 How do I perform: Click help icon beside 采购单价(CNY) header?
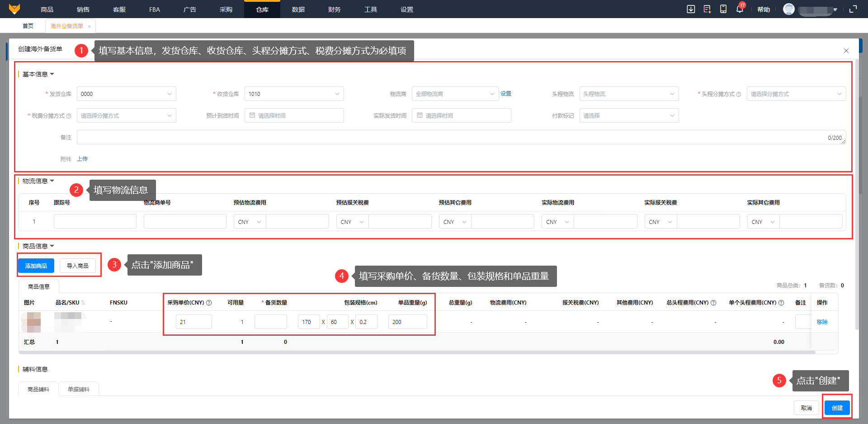point(209,303)
